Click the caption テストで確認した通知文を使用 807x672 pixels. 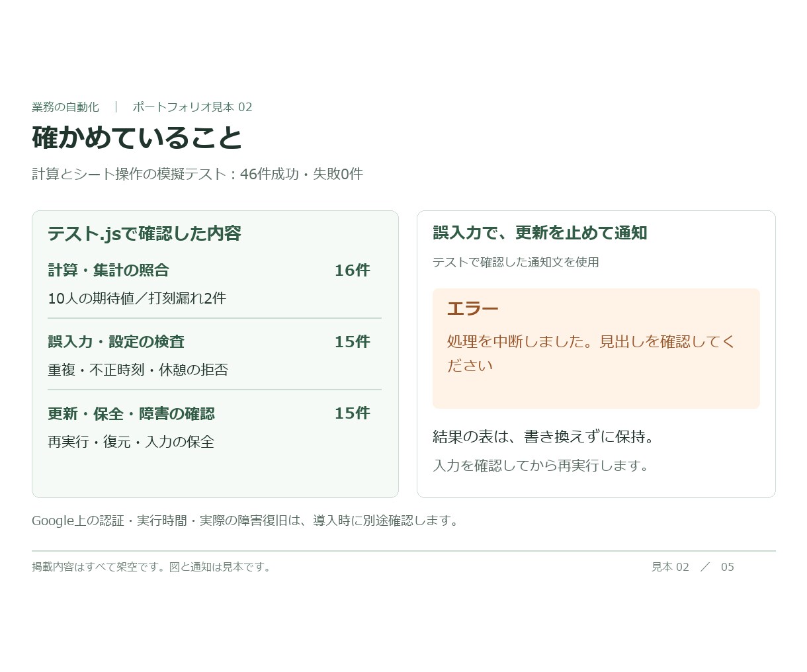tap(516, 263)
